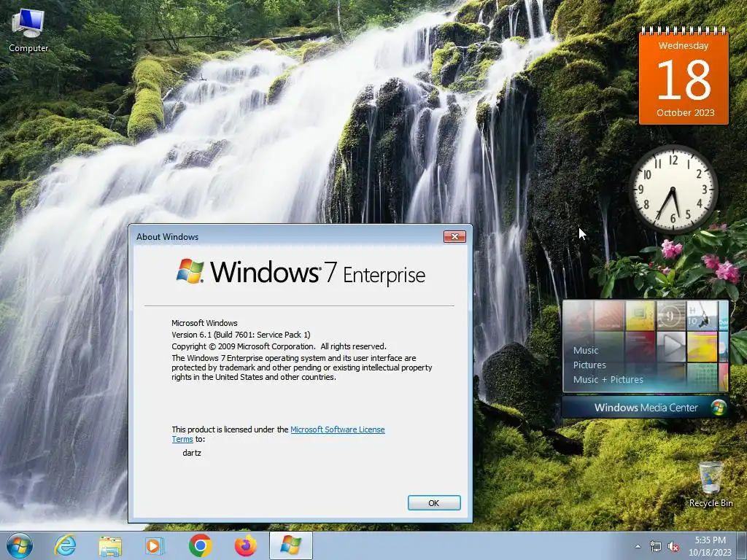The height and width of the screenshot is (560, 747).
Task: Click the licensee name dartz
Action: (x=192, y=453)
